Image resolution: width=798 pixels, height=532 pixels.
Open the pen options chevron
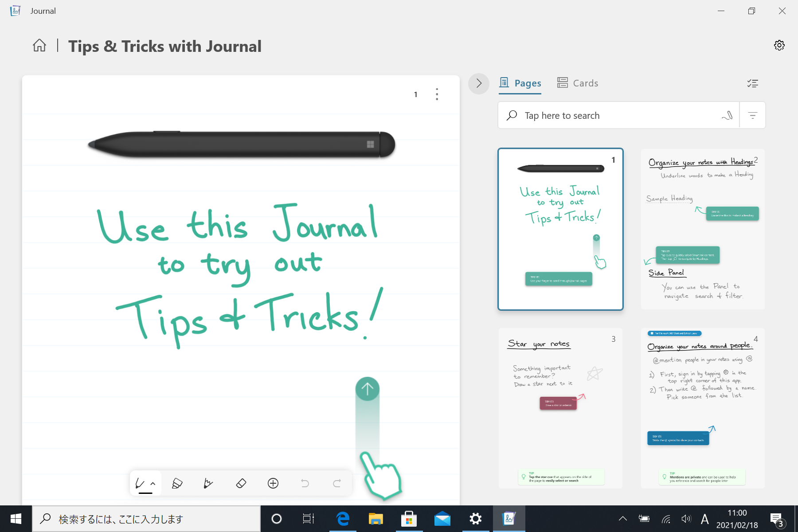click(x=153, y=483)
